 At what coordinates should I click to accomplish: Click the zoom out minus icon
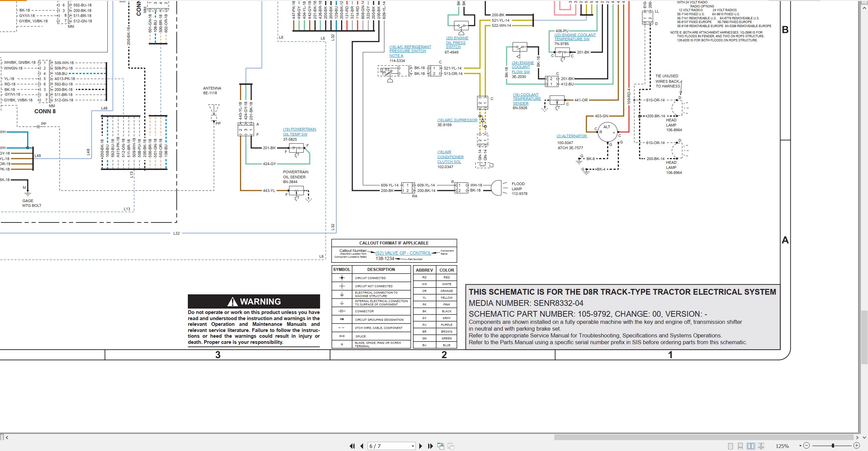807,446
